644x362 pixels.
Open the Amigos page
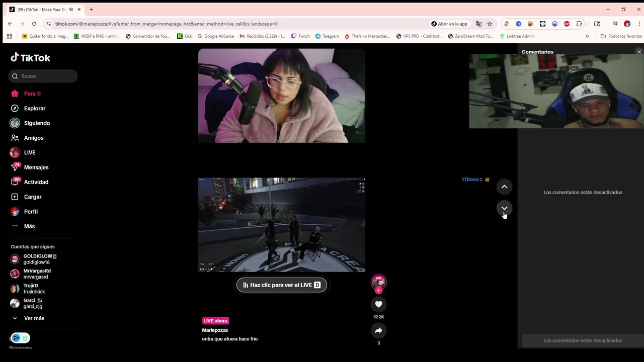click(27, 138)
